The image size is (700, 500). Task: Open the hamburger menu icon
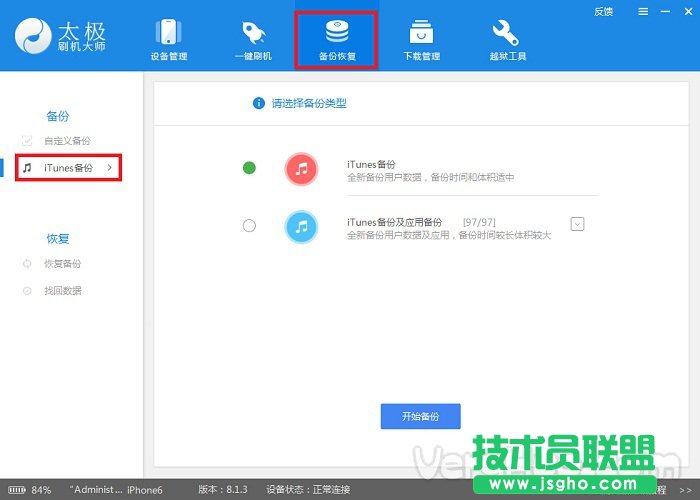point(643,12)
